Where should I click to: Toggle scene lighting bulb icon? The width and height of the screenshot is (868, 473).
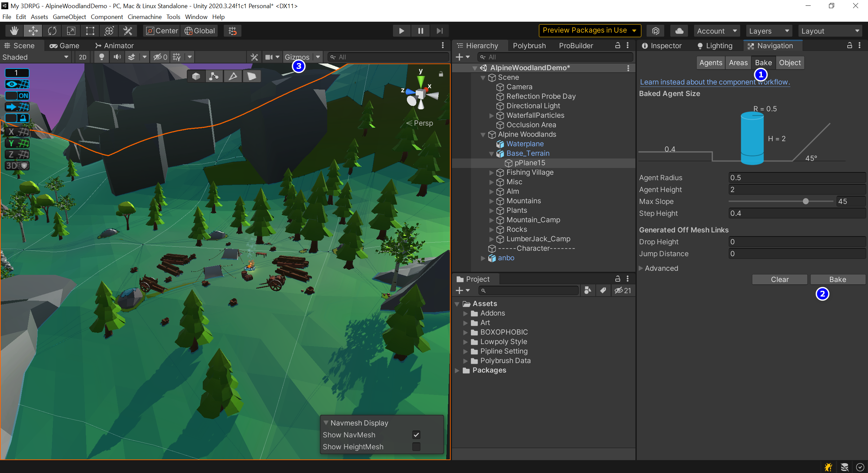tap(101, 57)
